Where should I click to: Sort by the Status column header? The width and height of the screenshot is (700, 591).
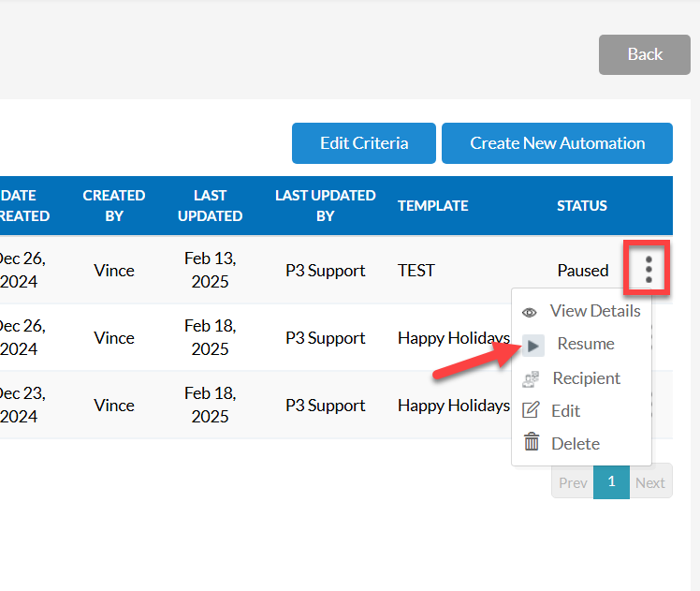(581, 205)
